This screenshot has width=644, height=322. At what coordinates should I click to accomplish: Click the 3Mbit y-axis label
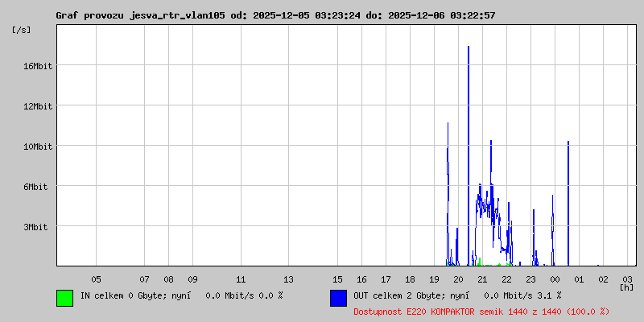37,227
